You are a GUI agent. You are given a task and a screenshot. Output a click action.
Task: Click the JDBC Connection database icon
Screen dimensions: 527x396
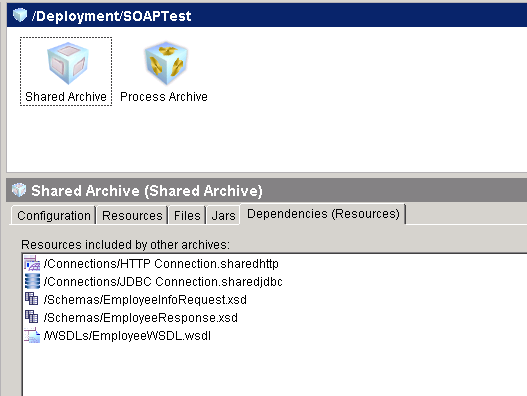coord(32,281)
